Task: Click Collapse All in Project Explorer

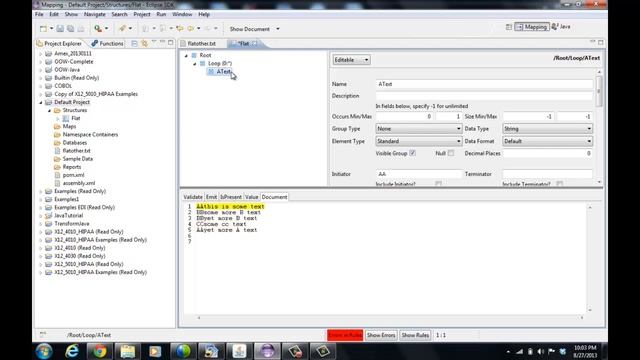Action: pos(134,43)
